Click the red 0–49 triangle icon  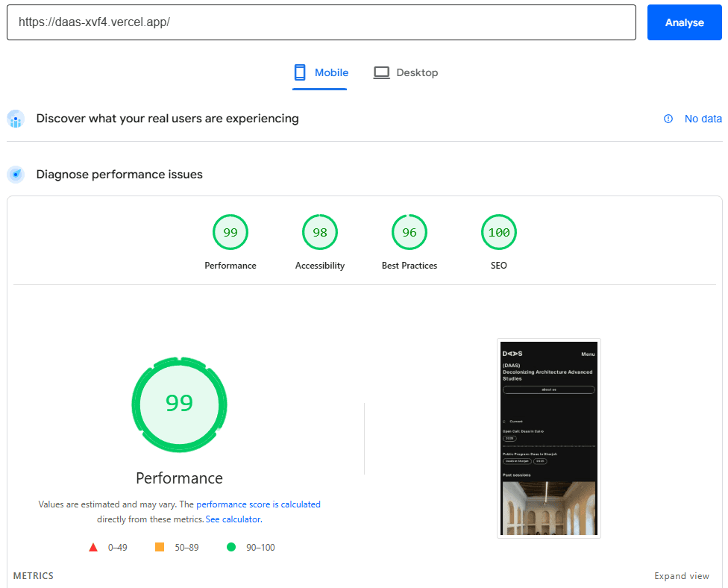pos(92,547)
